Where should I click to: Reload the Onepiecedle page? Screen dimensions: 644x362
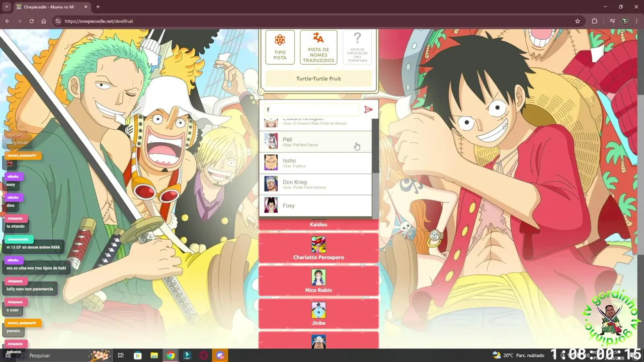(x=31, y=21)
